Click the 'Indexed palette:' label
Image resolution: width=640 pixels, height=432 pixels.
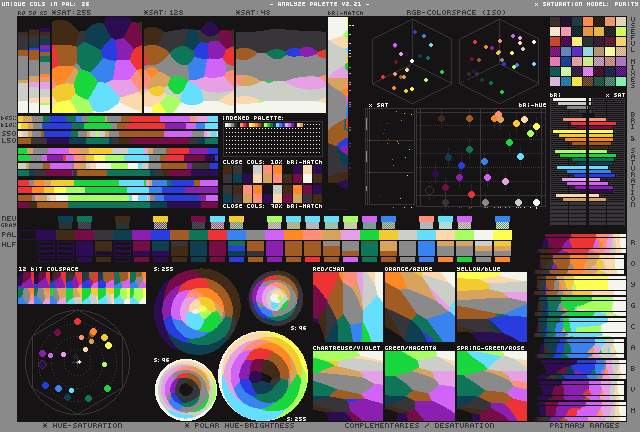click(x=253, y=118)
